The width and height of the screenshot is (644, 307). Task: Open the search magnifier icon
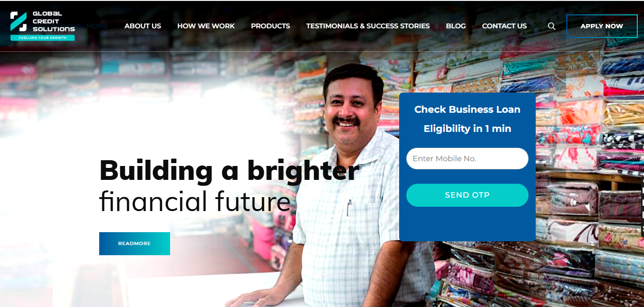[x=552, y=26]
